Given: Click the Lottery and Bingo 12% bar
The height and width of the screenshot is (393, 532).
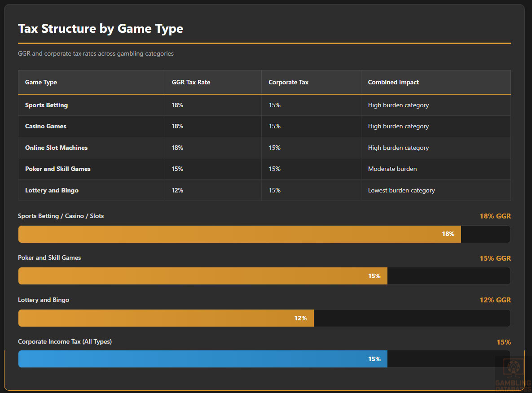Looking at the screenshot, I should click(x=166, y=318).
